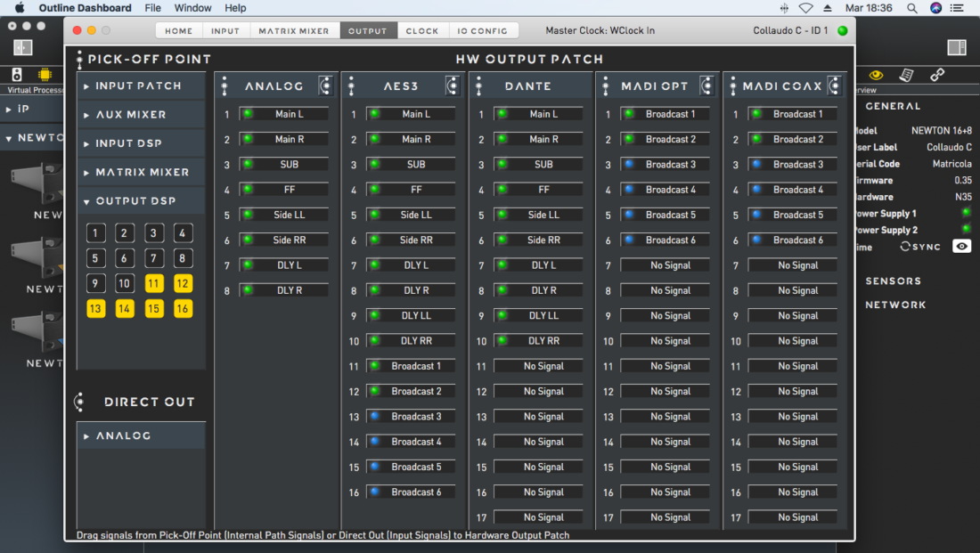Toggle the right panel layout icon
The image size is (980, 553).
coord(956,47)
